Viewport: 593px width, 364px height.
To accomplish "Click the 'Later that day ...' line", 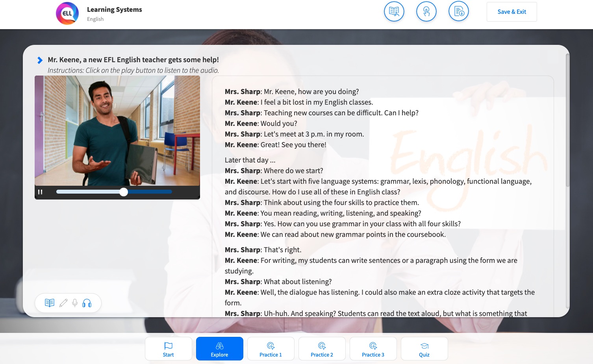I will (250, 160).
